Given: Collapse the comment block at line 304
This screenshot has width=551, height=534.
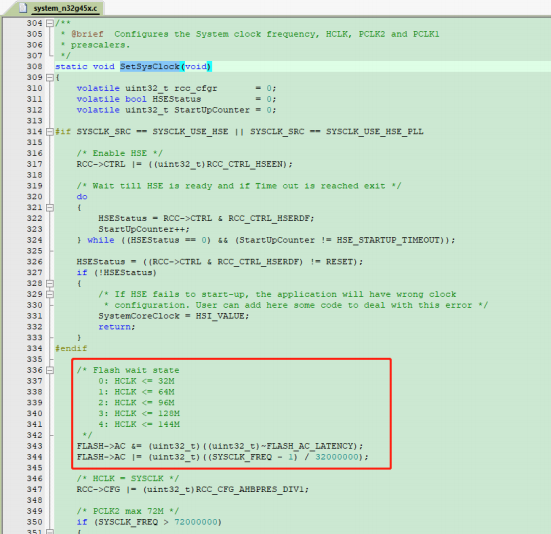Looking at the screenshot, I should pos(50,24).
